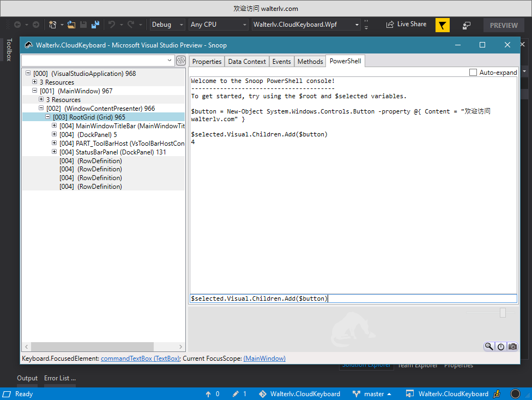The width and height of the screenshot is (532, 400).
Task: Click the Open File folder icon in toolbar
Action: pos(71,25)
